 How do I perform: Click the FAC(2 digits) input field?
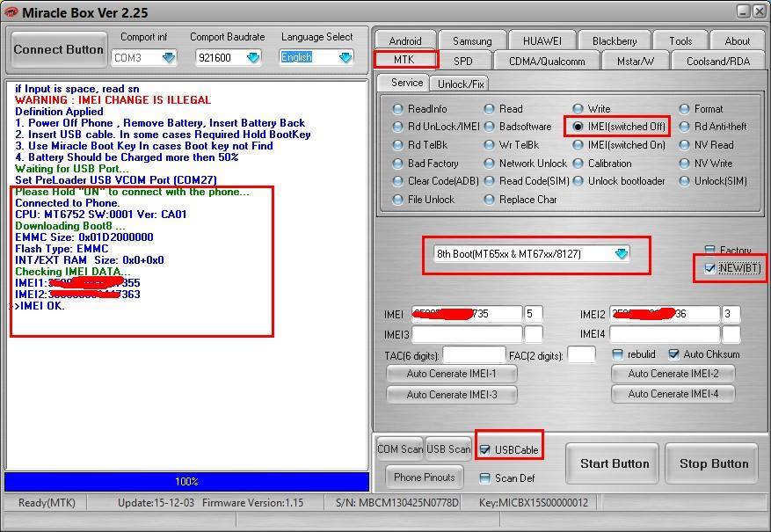581,354
